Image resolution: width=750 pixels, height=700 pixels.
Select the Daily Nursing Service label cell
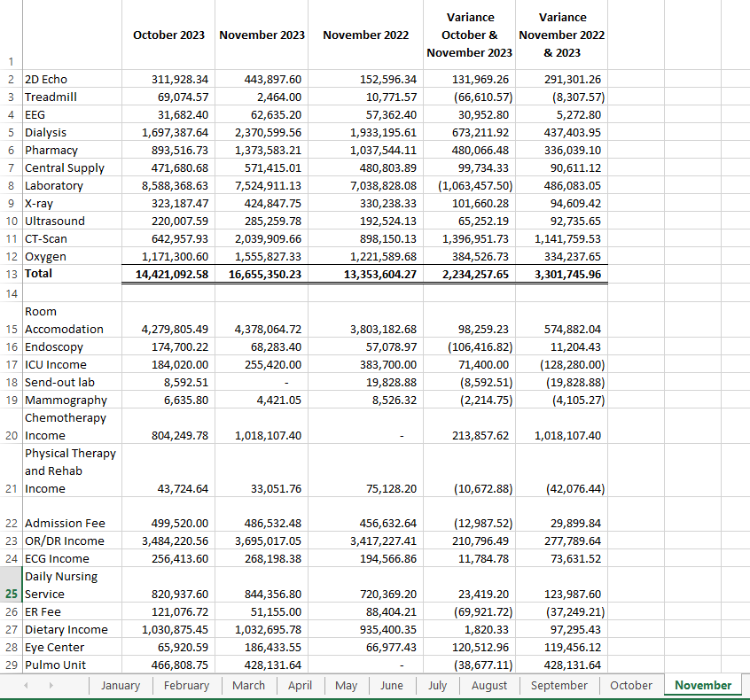[72, 585]
